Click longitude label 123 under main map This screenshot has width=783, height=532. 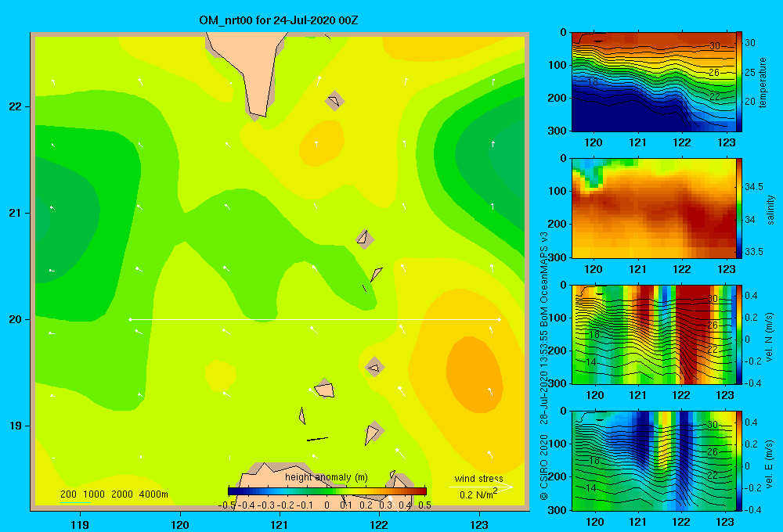point(479,524)
